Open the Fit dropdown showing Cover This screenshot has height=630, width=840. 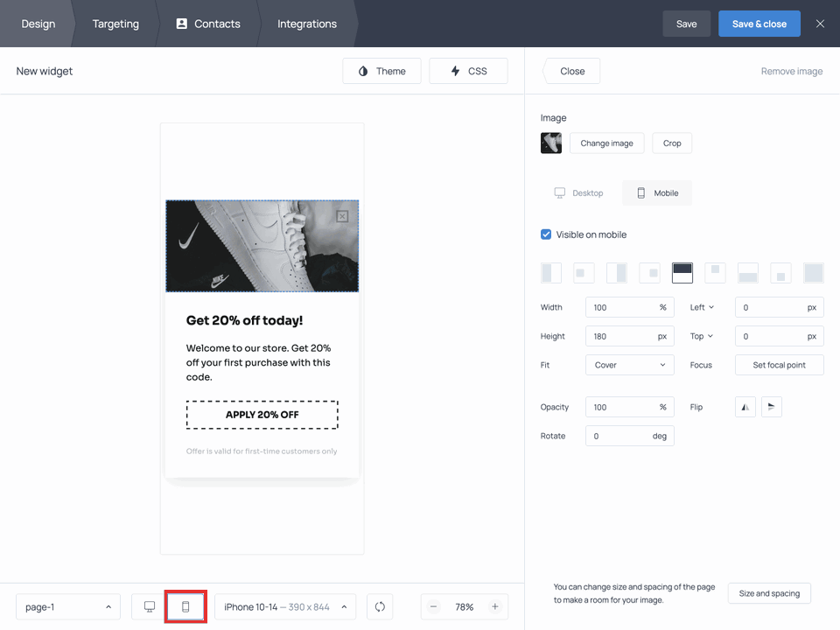pos(629,365)
